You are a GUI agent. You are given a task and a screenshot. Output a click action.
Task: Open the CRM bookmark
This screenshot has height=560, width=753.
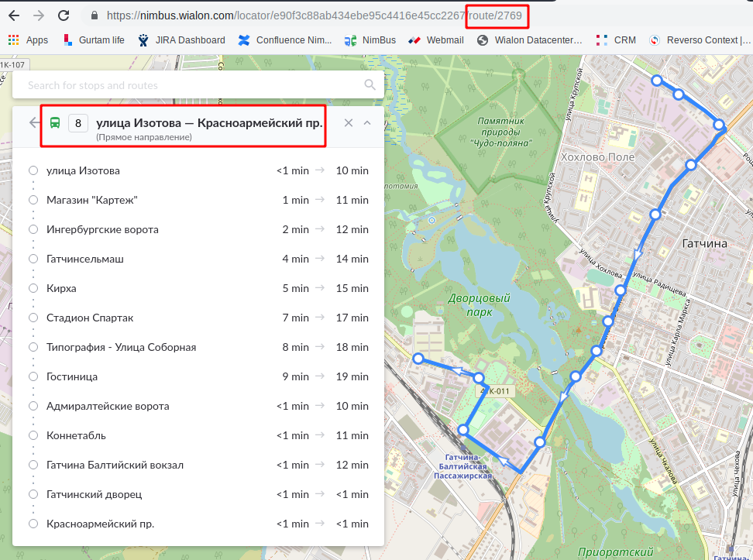616,40
